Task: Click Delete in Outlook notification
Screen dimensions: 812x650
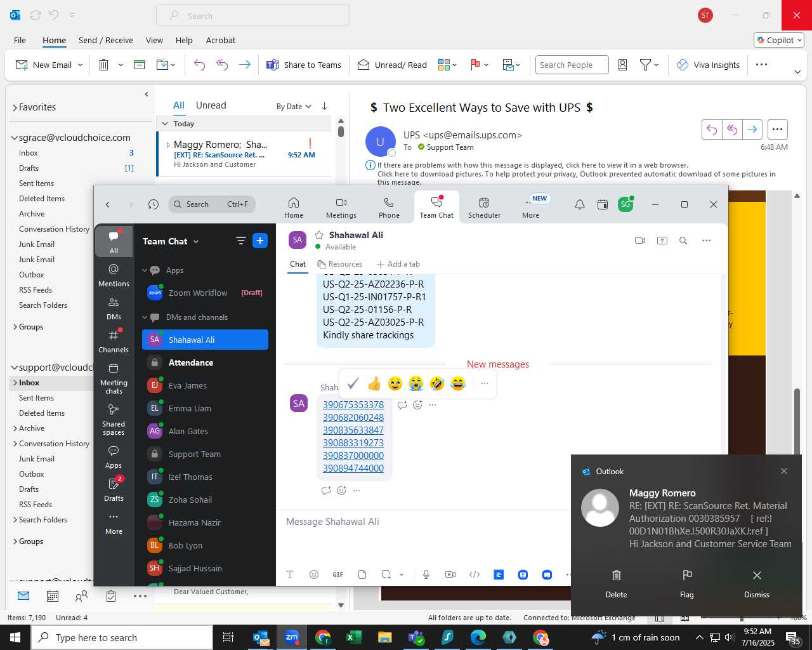Action: tap(616, 584)
